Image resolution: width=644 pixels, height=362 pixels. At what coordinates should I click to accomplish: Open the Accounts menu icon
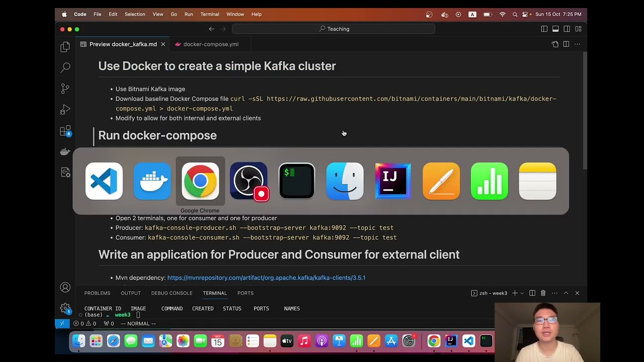coord(65,287)
